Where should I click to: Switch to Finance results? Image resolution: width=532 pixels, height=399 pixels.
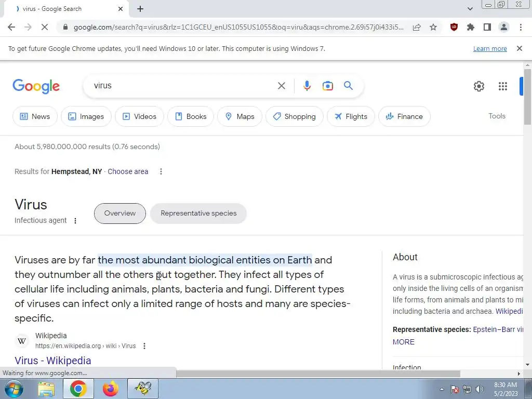pos(404,116)
